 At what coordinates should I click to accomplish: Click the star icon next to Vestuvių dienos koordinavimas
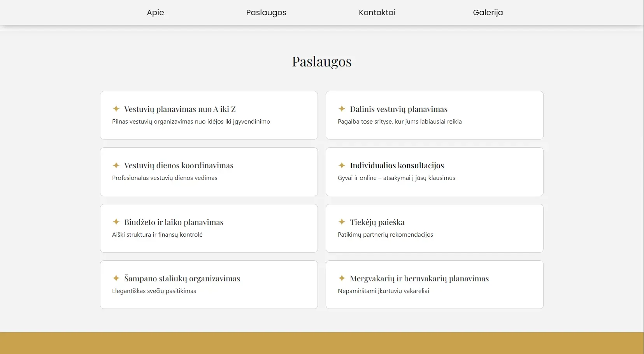(116, 165)
